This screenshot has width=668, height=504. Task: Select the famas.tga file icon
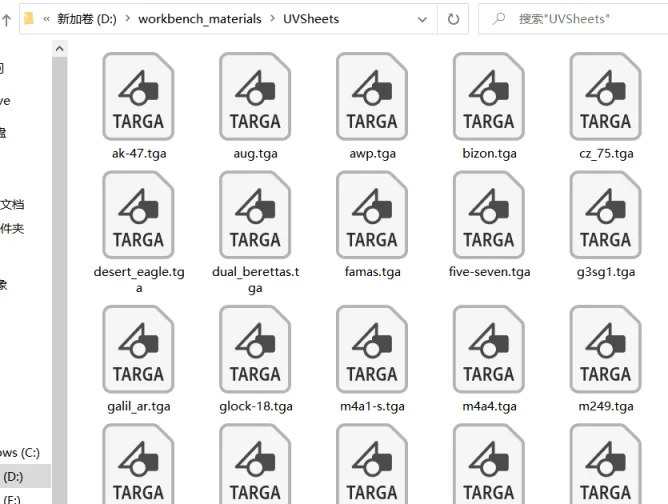[372, 215]
